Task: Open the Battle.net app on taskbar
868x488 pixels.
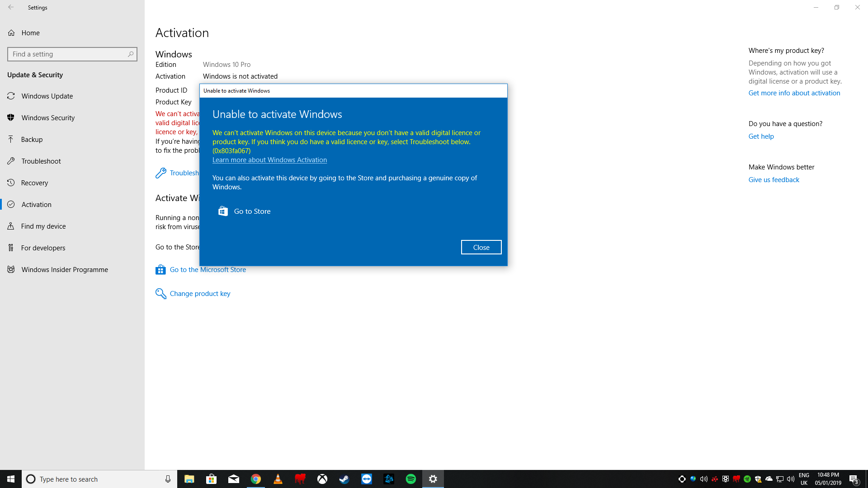Action: click(x=389, y=479)
